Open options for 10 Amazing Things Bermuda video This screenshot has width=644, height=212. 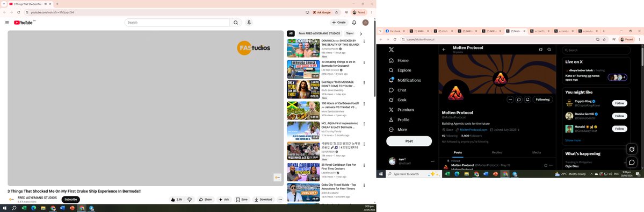[x=364, y=62]
